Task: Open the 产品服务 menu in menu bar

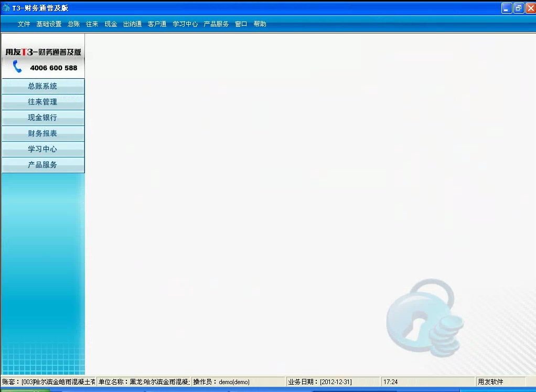Action: [216, 24]
